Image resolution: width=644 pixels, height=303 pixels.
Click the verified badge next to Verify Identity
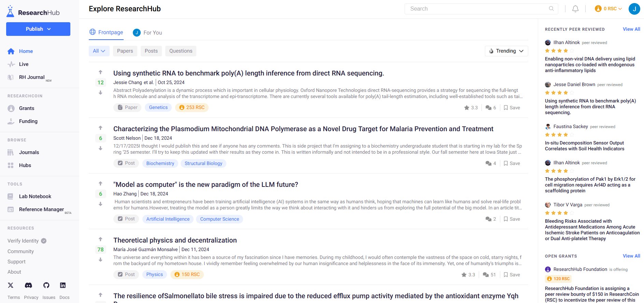coord(44,241)
